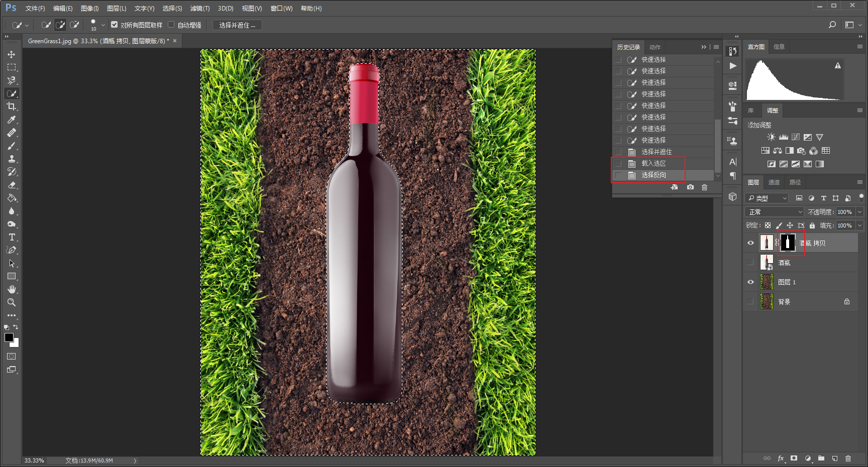Toggle lock all on the layer
This screenshot has width=868, height=467.
(x=812, y=225)
